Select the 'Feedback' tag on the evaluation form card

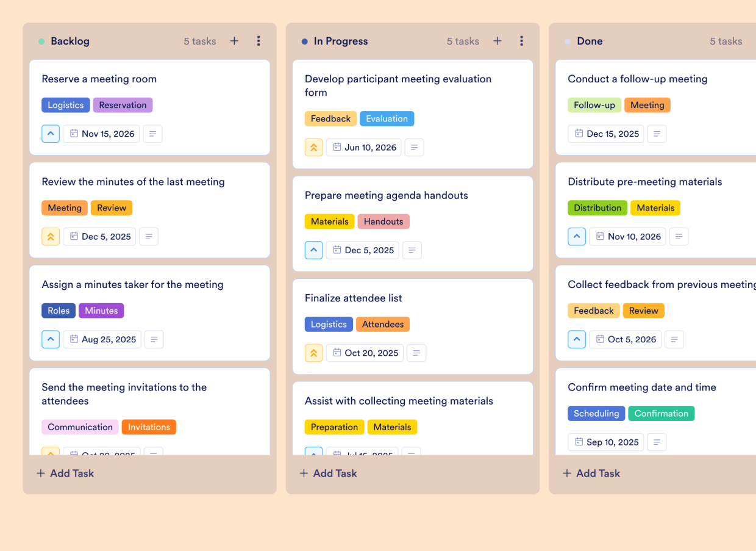330,118
